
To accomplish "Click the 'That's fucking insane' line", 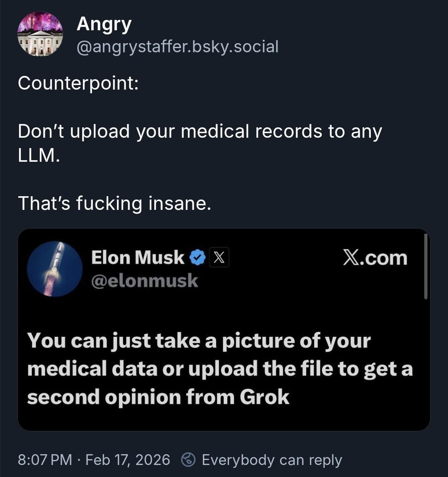I will pos(114,203).
